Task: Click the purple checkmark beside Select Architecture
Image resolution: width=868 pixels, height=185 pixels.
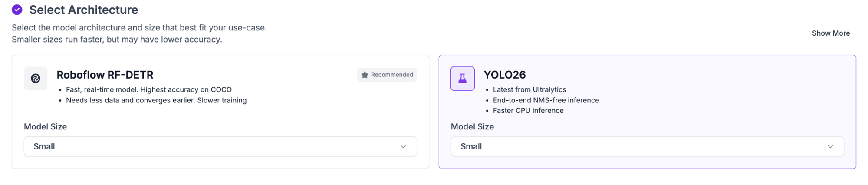Action: (x=17, y=10)
